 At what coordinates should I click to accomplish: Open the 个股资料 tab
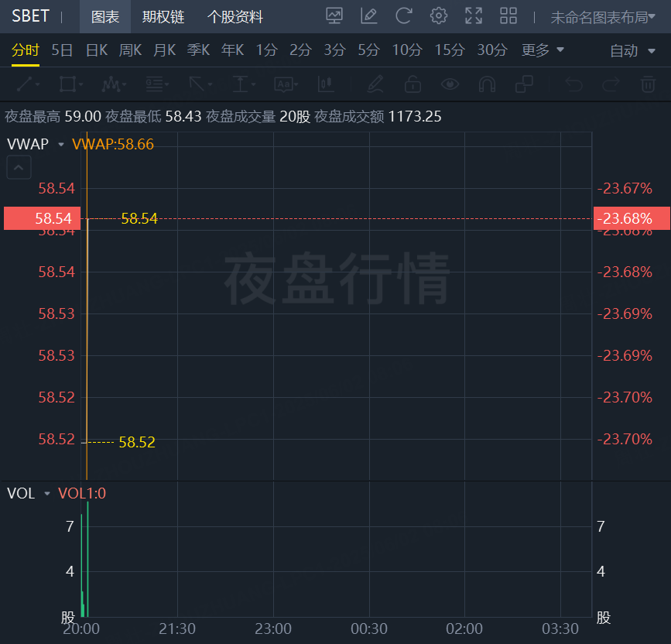point(235,17)
